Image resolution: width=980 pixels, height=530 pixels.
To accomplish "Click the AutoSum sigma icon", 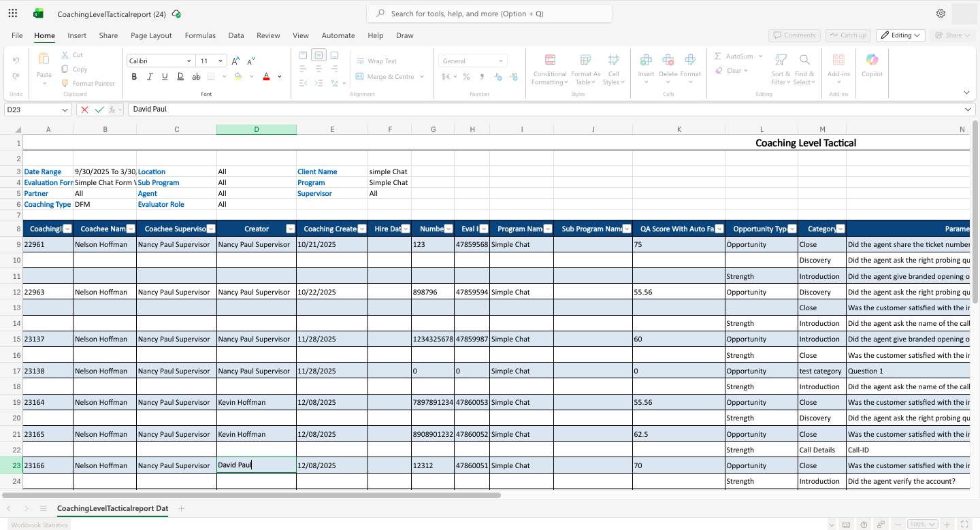I will click(719, 56).
